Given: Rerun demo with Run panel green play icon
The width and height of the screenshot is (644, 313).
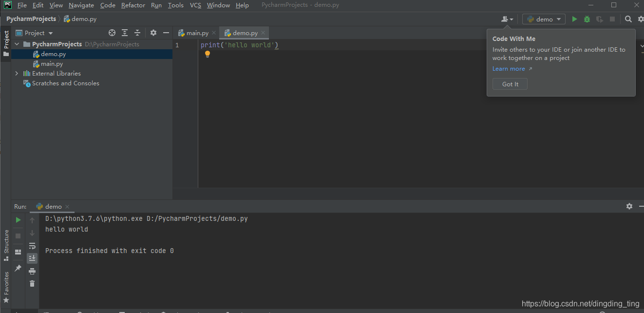Looking at the screenshot, I should [18, 220].
